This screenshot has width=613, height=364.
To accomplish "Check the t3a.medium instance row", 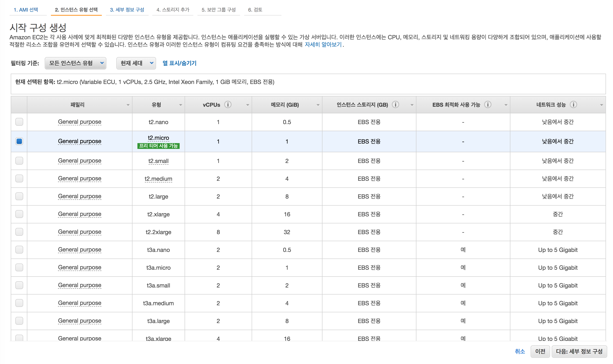I will pyautogui.click(x=19, y=303).
